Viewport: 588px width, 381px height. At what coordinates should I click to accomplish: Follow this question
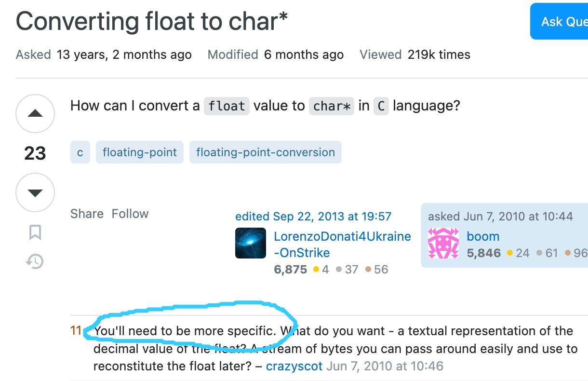[130, 214]
